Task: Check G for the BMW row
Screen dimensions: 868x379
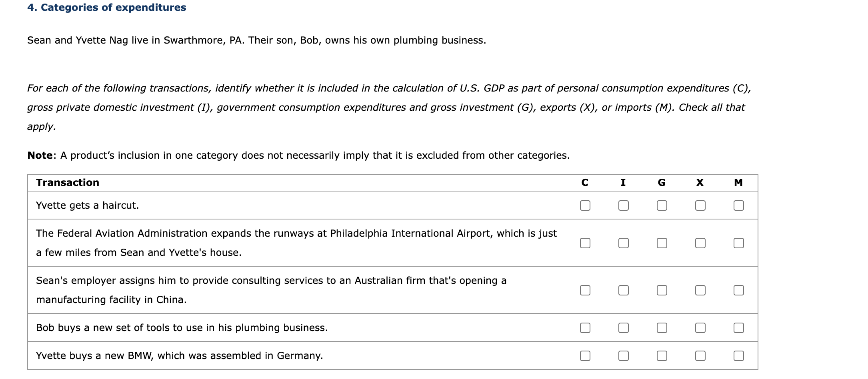Action: tap(662, 356)
